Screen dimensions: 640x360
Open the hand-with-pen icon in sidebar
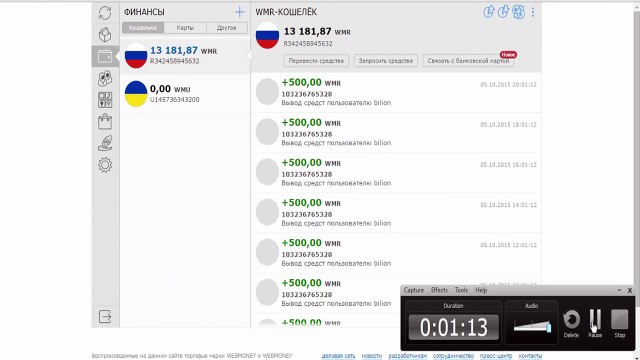[x=105, y=143]
